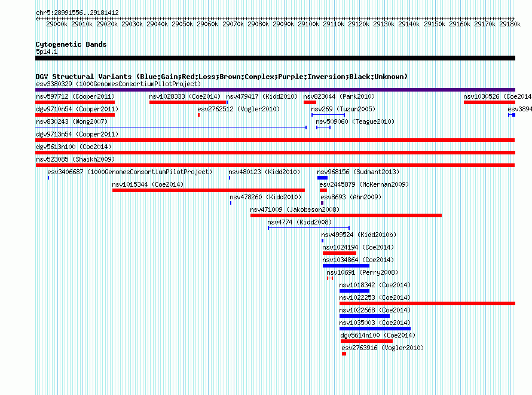Click the red dgv5614n100 loss bar
The image size is (532, 395).
point(367,341)
